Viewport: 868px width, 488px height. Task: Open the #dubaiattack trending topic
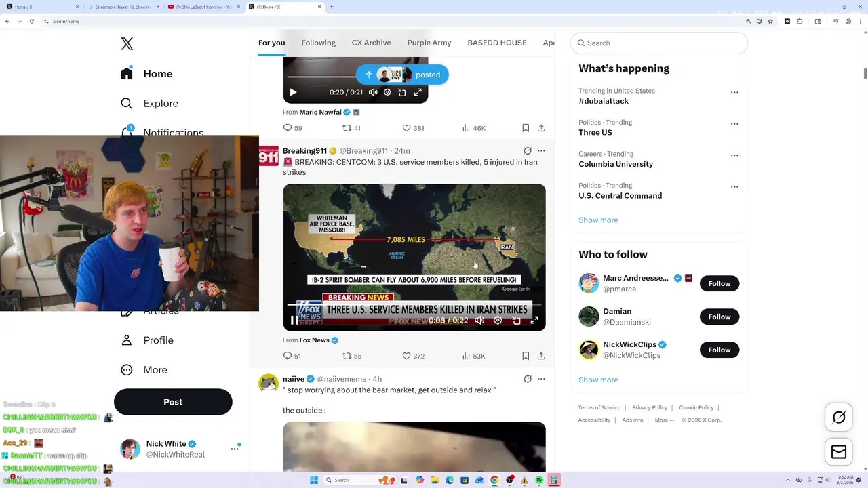coord(604,101)
